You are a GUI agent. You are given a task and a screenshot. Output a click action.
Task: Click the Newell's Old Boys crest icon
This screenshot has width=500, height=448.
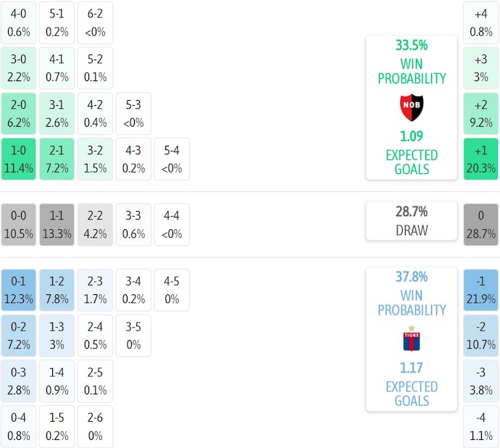pyautogui.click(x=411, y=108)
